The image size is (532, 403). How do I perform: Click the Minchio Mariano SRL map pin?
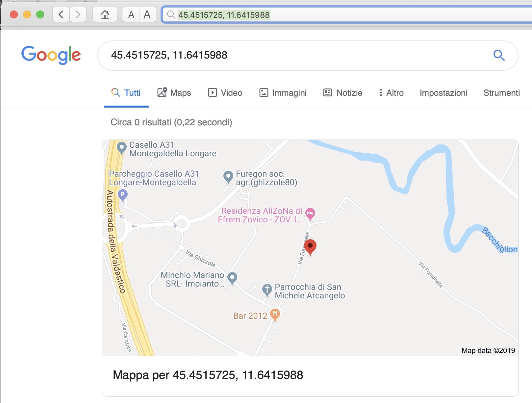click(x=232, y=278)
